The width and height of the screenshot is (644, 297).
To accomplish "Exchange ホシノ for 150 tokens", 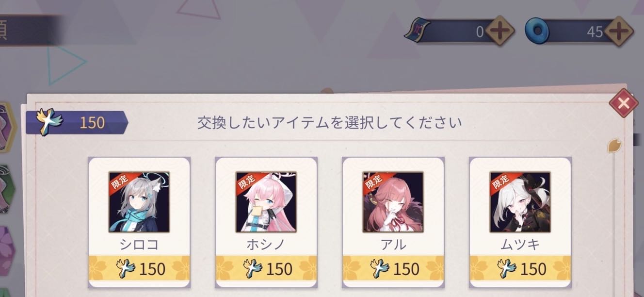I will (266, 269).
